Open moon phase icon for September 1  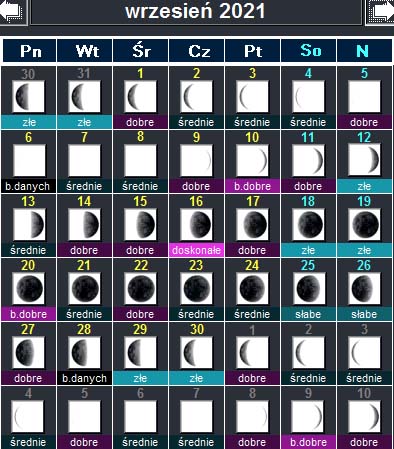click(140, 97)
